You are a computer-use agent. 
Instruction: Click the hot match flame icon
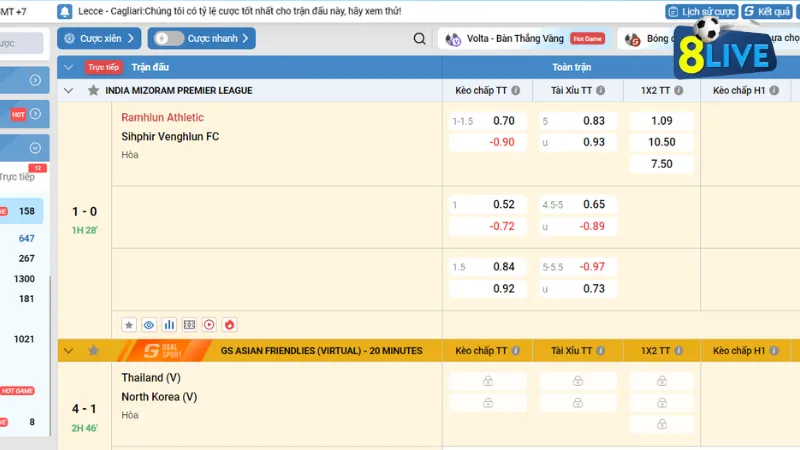point(229,325)
